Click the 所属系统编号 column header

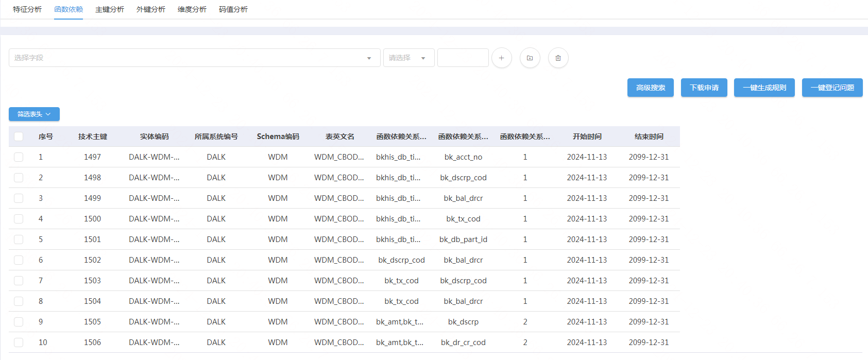pos(216,136)
